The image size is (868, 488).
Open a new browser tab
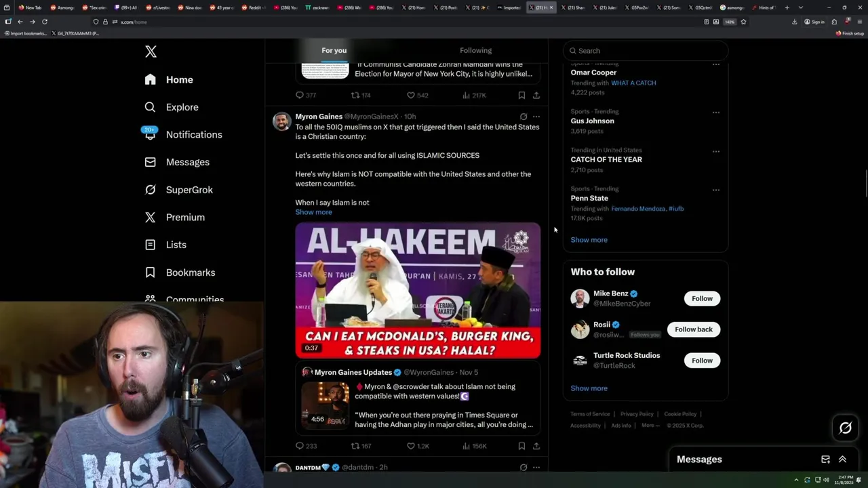point(787,7)
